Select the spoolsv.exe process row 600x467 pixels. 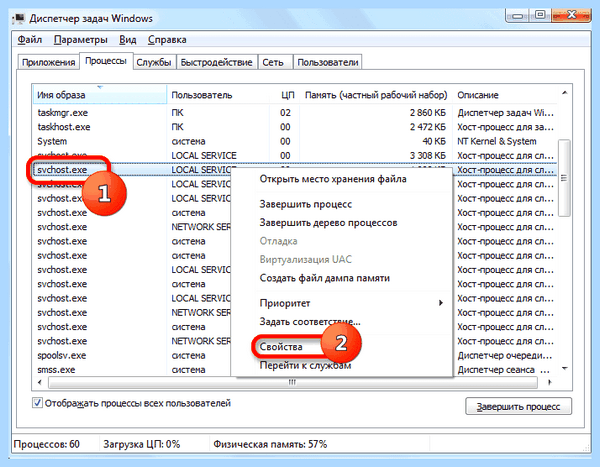(295, 355)
